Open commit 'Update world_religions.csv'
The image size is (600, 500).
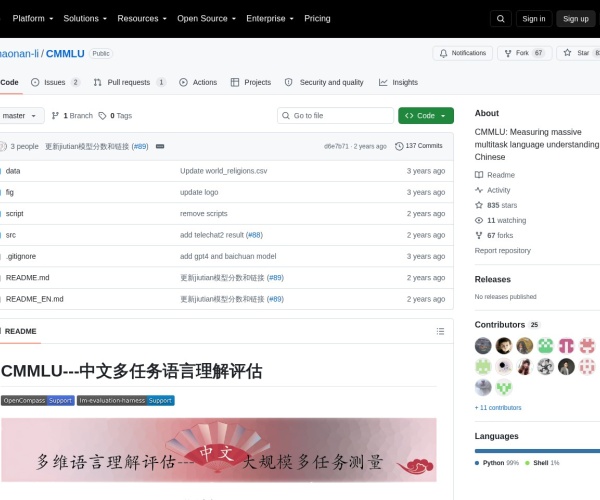click(223, 171)
